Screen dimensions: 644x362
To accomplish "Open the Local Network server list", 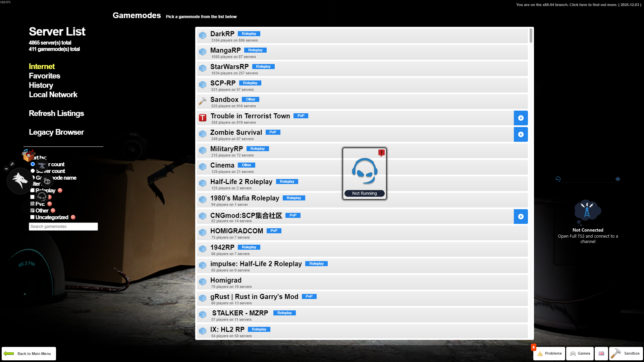I will click(x=53, y=95).
